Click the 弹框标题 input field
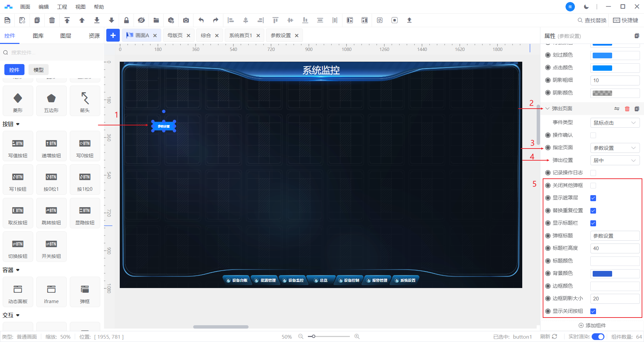The width and height of the screenshot is (644, 342). click(x=614, y=236)
